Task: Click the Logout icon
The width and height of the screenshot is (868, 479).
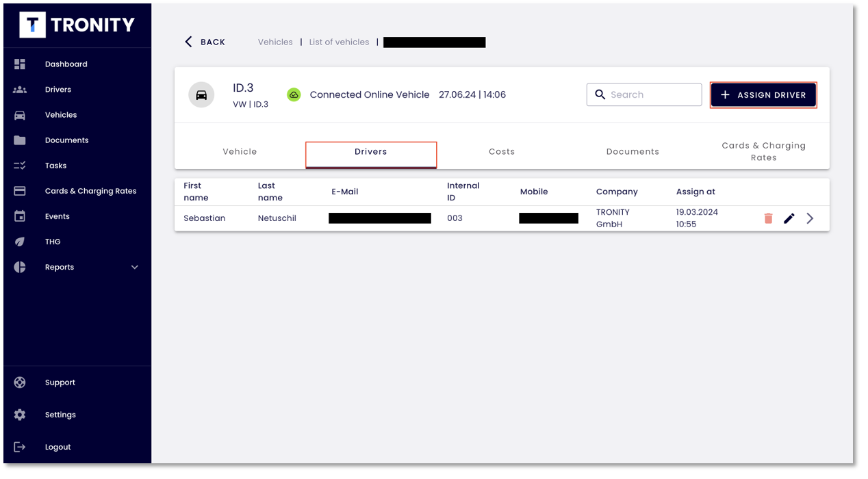Action: 20,447
